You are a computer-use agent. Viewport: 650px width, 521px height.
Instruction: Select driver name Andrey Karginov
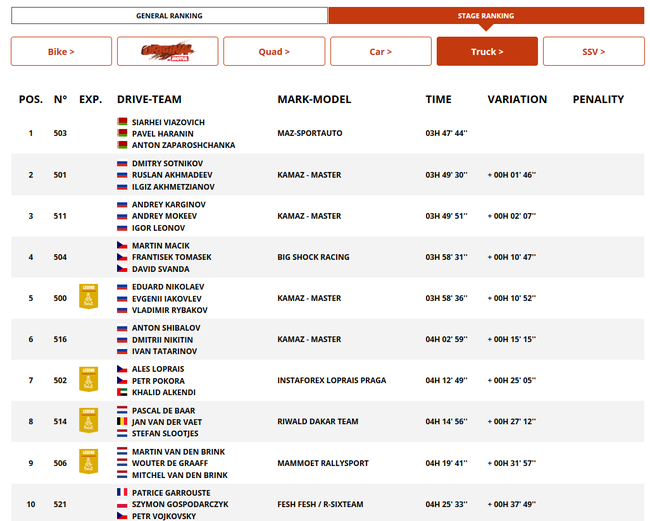pyautogui.click(x=169, y=204)
